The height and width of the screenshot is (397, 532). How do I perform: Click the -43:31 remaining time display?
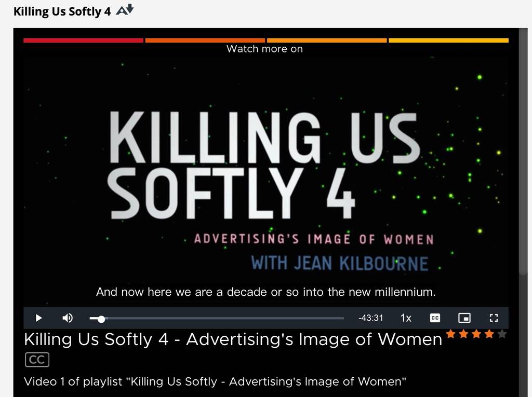tap(370, 318)
